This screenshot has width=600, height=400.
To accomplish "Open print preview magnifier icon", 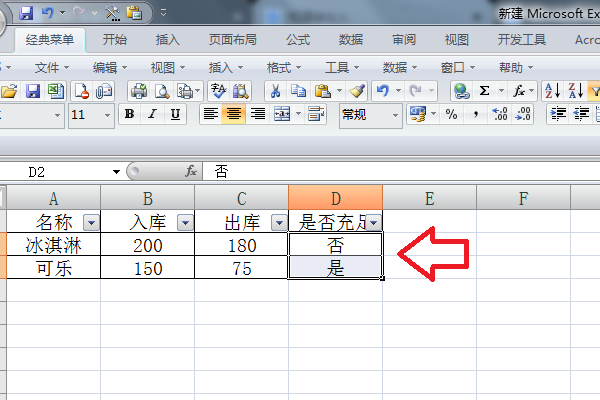I will pyautogui.click(x=162, y=91).
